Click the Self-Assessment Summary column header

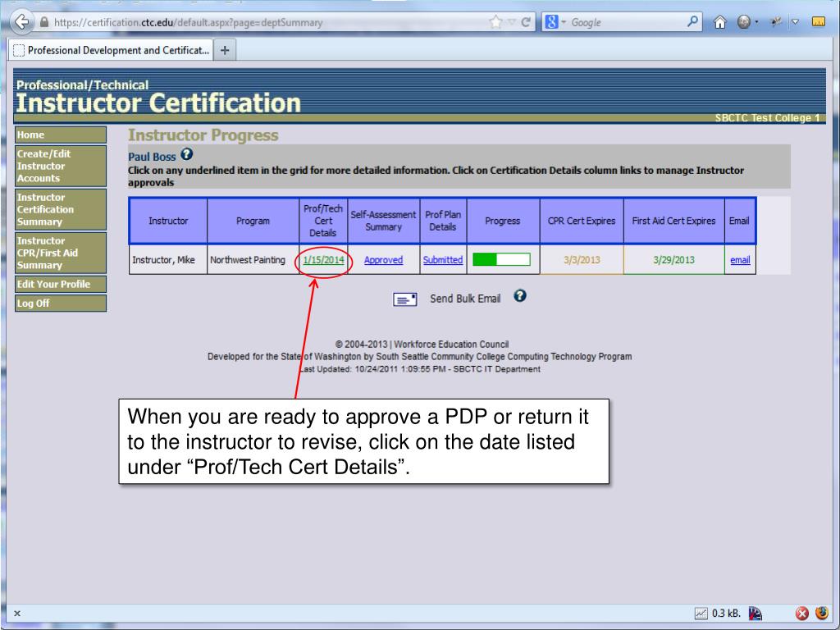coord(384,221)
